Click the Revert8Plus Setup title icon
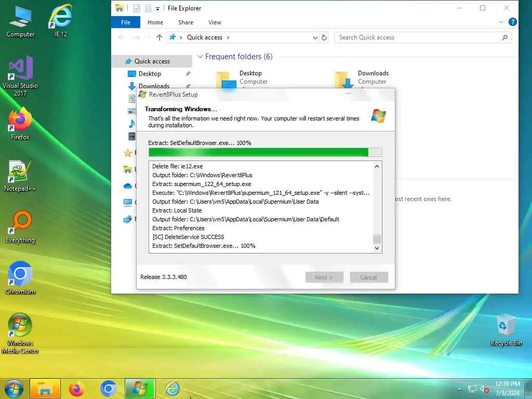 tap(142, 95)
